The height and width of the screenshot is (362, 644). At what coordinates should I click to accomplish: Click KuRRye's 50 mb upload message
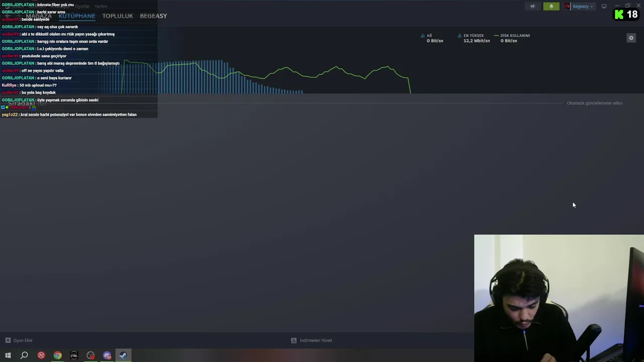[29, 85]
